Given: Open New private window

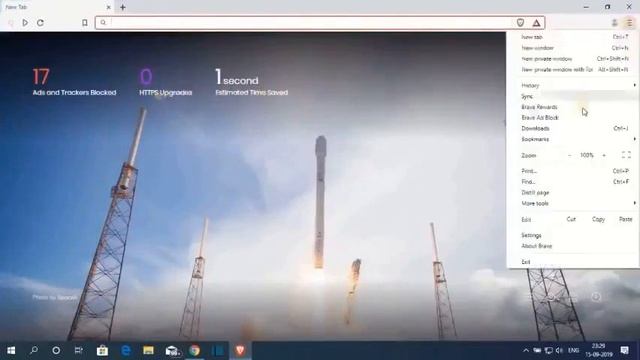Looking at the screenshot, I should 573,59.
